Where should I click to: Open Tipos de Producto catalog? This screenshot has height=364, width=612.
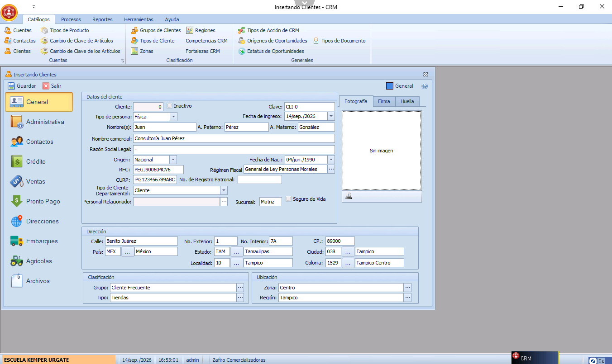coord(65,30)
